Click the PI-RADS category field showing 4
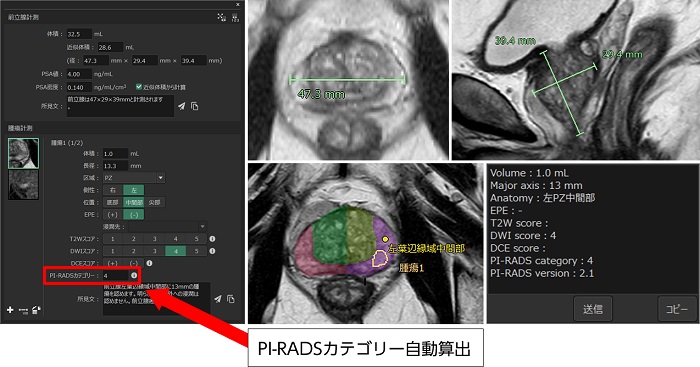Screen dimensions: 700x367 pyautogui.click(x=116, y=275)
